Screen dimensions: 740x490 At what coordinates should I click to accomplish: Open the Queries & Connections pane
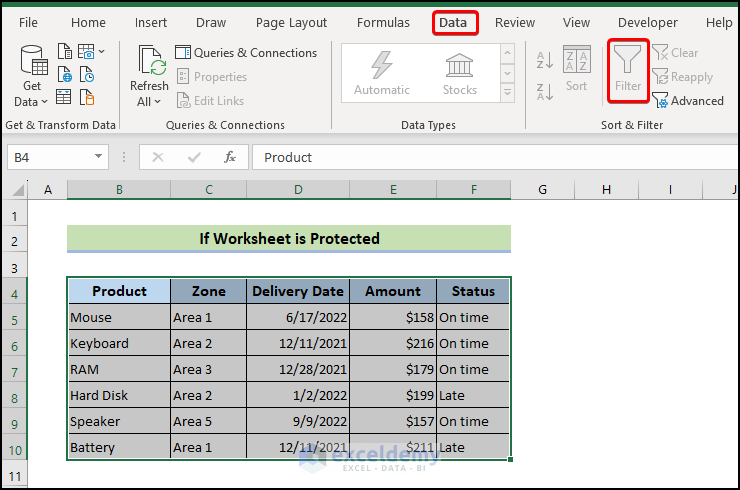point(246,52)
